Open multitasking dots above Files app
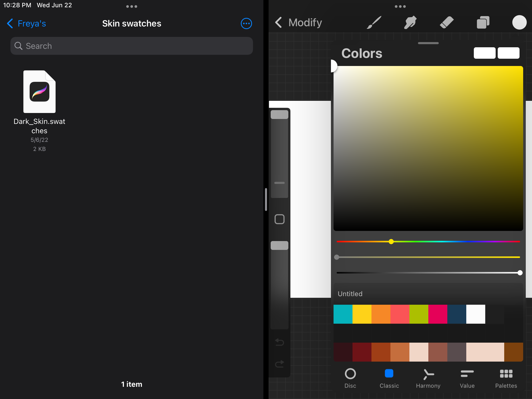Image resolution: width=532 pixels, height=399 pixels. 131,6
